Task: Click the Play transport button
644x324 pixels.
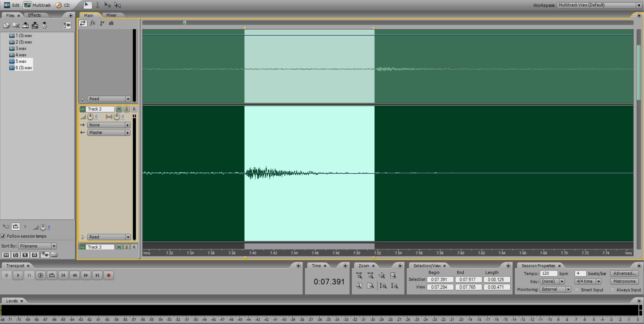Action: coord(18,275)
